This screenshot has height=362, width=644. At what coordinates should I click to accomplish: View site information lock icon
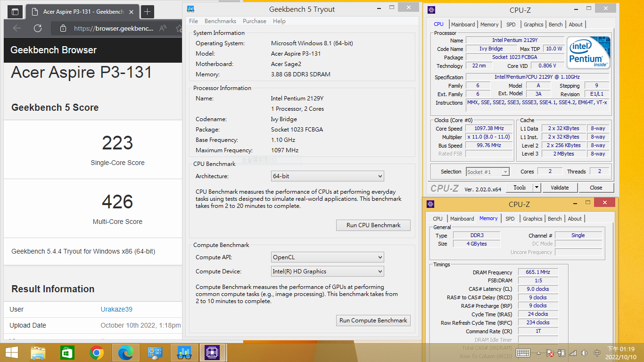63,28
